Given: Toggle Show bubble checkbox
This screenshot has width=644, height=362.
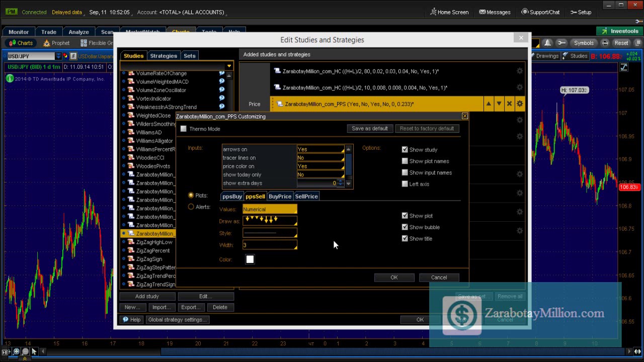Looking at the screenshot, I should click(405, 227).
